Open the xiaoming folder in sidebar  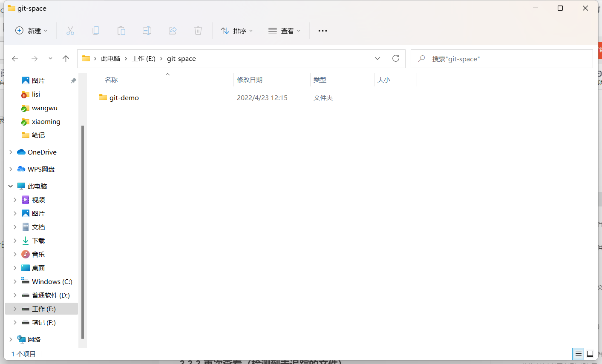point(46,121)
